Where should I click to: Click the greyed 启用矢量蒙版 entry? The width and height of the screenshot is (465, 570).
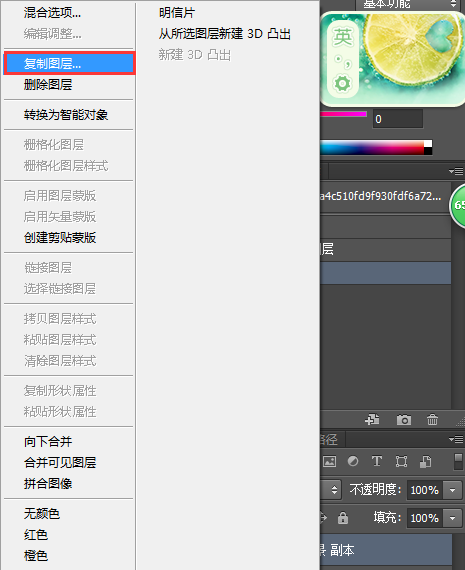(x=60, y=217)
